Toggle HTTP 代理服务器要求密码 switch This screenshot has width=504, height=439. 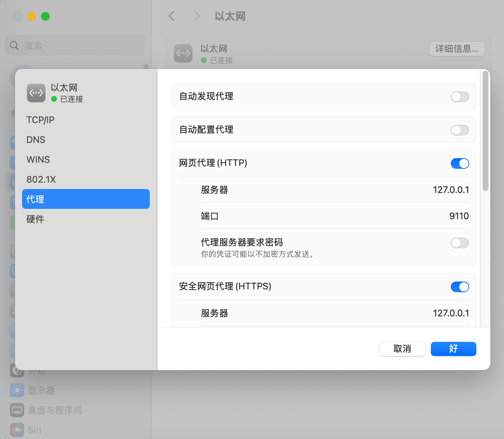(460, 243)
